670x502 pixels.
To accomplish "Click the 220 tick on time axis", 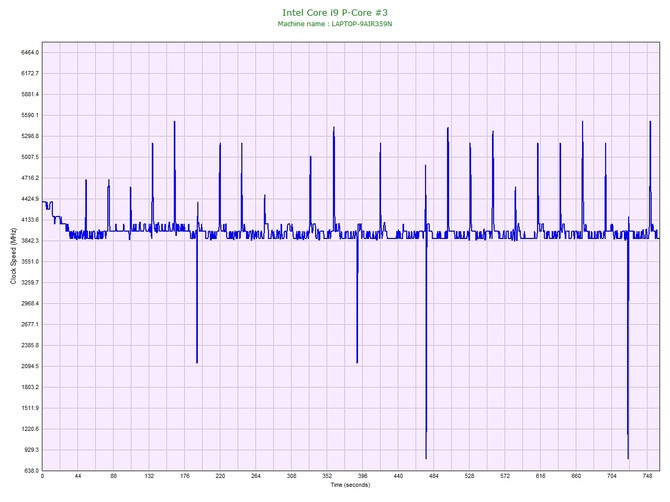I will pos(220,476).
